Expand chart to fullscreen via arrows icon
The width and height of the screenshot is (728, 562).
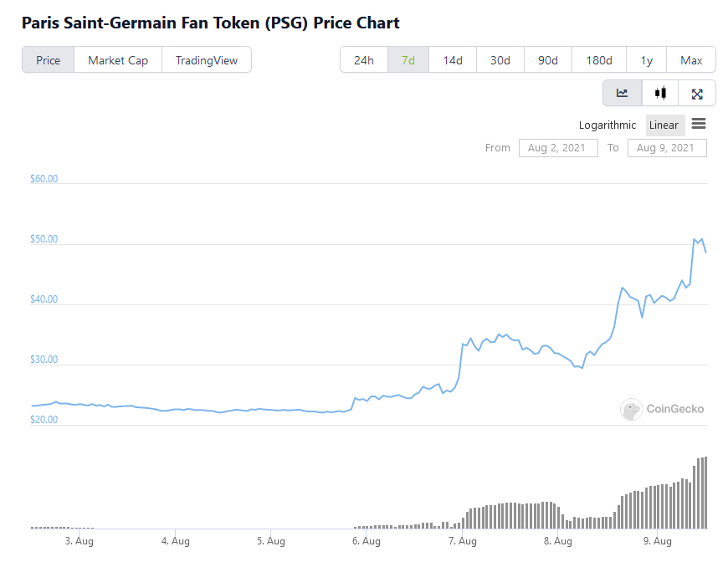697,93
